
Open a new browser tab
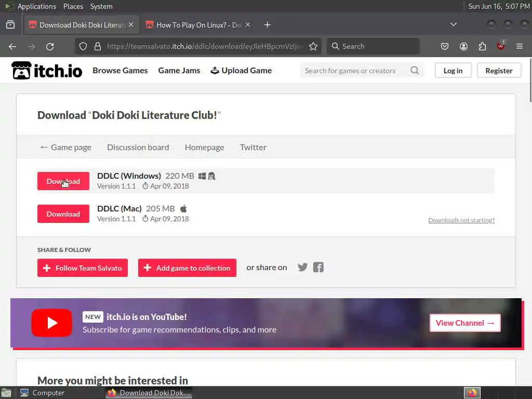[268, 25]
